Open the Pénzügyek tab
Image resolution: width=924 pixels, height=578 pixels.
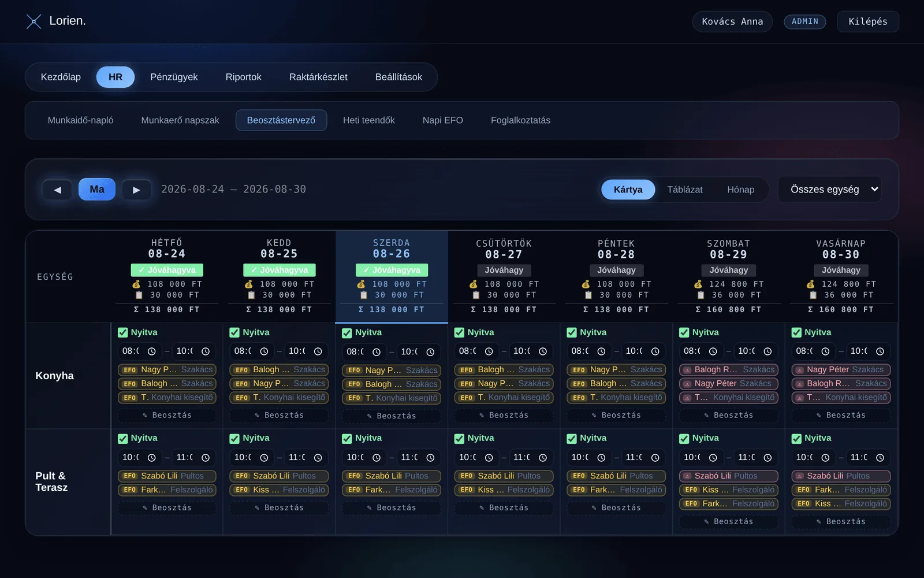[x=174, y=77]
